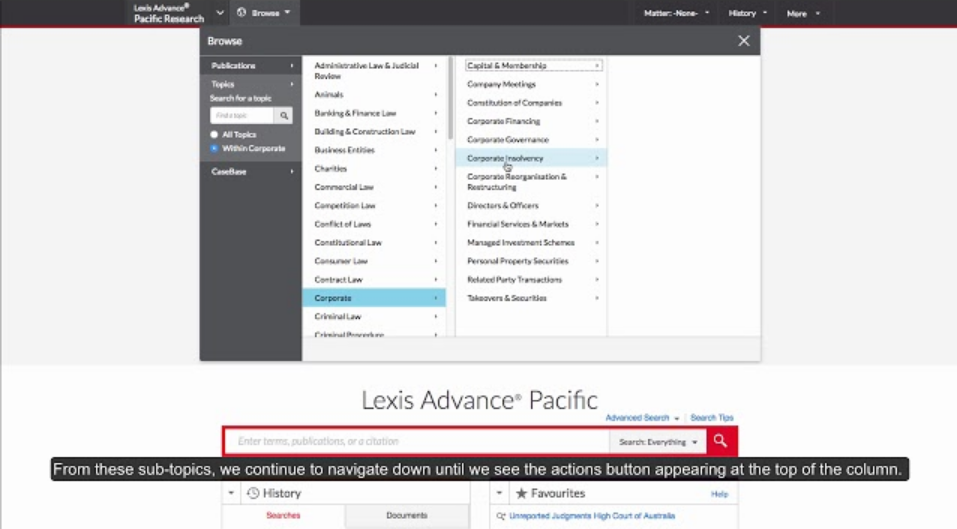
Task: Open Constitution of Companies sub-topic
Action: point(531,103)
